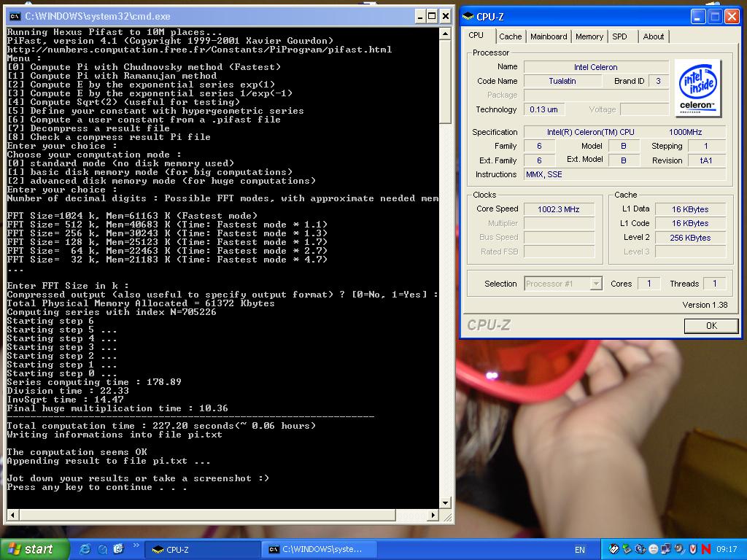Click the cmd horizontal scrollbar thumb
This screenshot has width=747, height=560.
207,515
